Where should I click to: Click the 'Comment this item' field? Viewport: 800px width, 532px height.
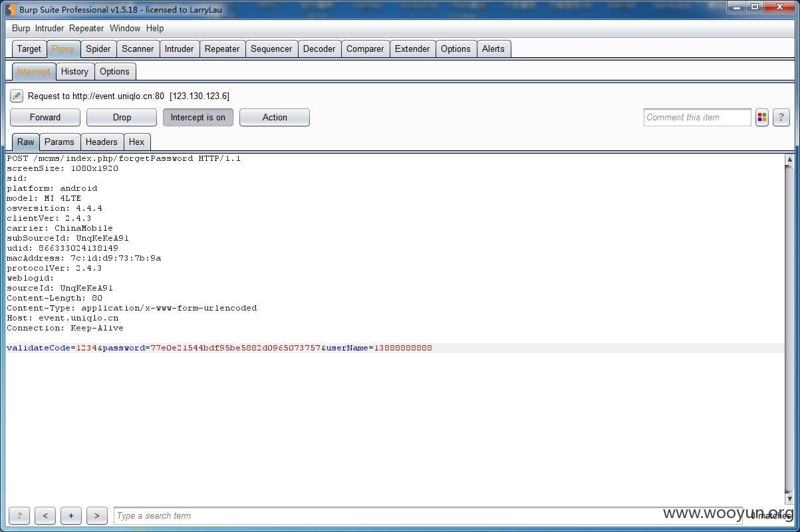pos(697,118)
